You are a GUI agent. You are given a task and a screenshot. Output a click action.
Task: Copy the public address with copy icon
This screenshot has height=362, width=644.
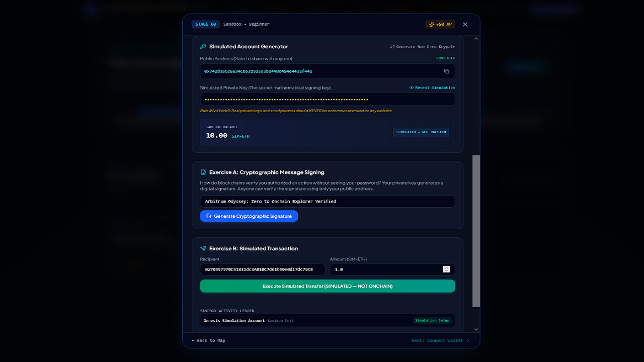click(446, 71)
